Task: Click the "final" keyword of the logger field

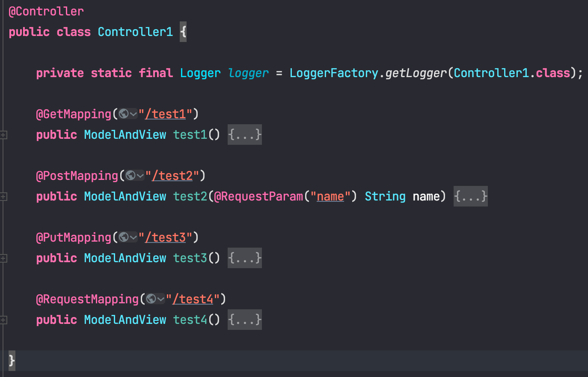Action: pyautogui.click(x=156, y=73)
